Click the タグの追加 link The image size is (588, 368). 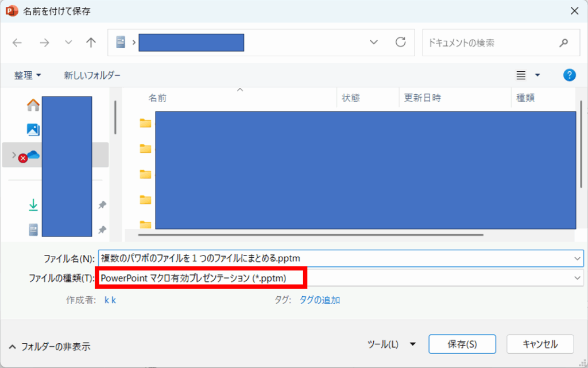319,300
